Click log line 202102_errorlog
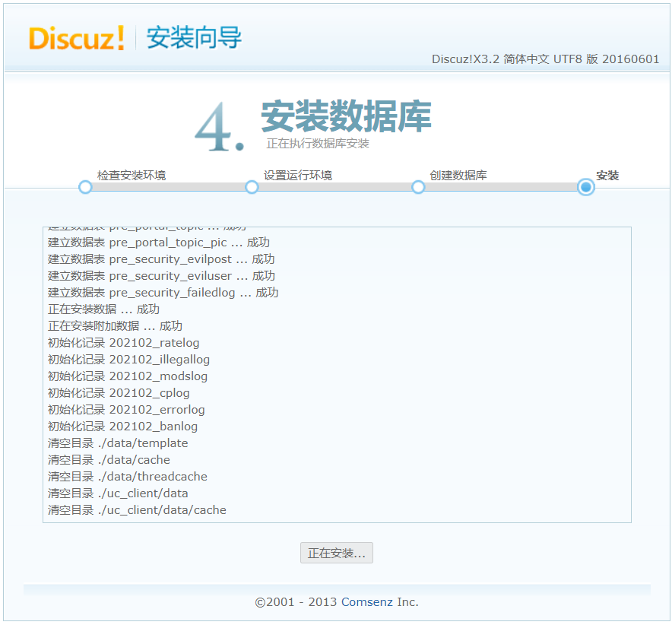 [126, 410]
